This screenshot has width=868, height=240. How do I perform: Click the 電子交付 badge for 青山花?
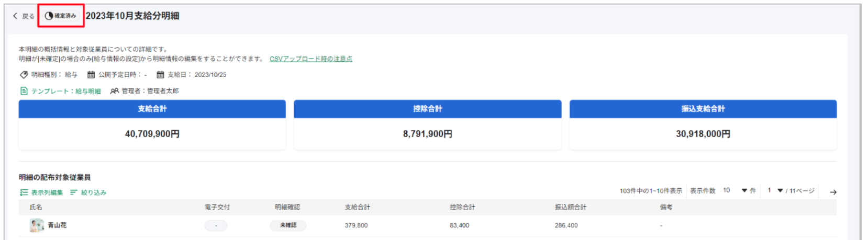pyautogui.click(x=216, y=225)
